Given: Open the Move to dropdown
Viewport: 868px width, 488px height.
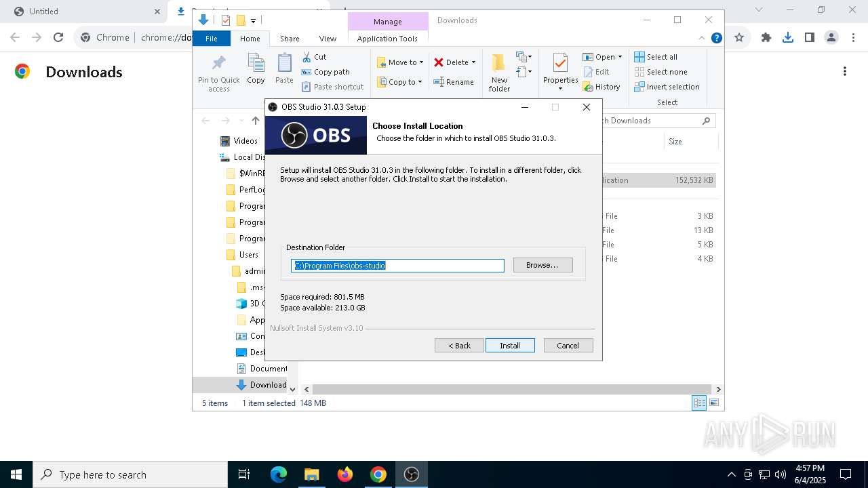Looking at the screenshot, I should pos(400,62).
